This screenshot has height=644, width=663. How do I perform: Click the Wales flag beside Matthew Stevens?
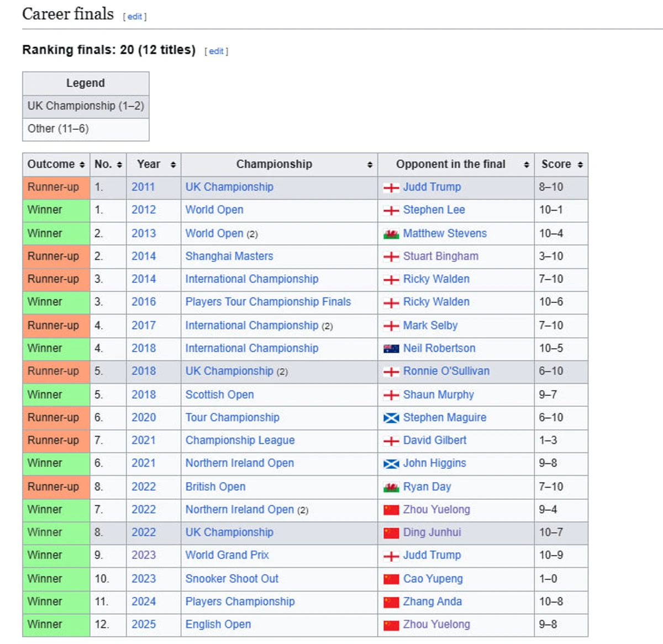coord(391,234)
